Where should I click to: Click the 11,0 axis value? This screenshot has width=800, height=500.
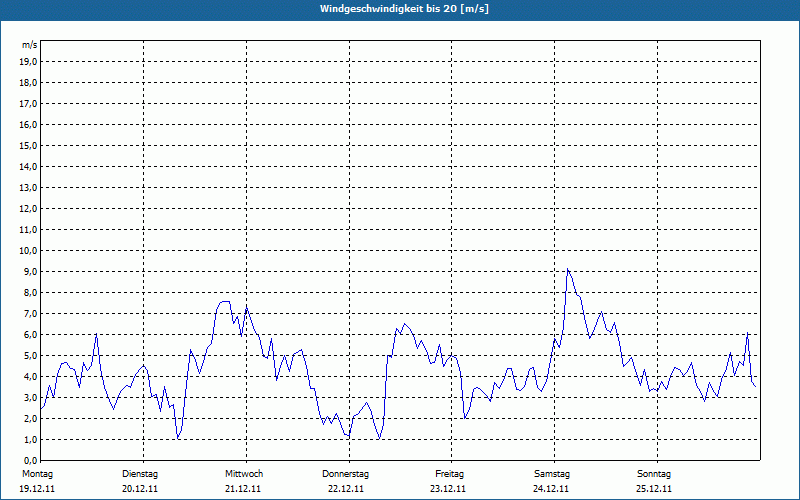coord(28,230)
